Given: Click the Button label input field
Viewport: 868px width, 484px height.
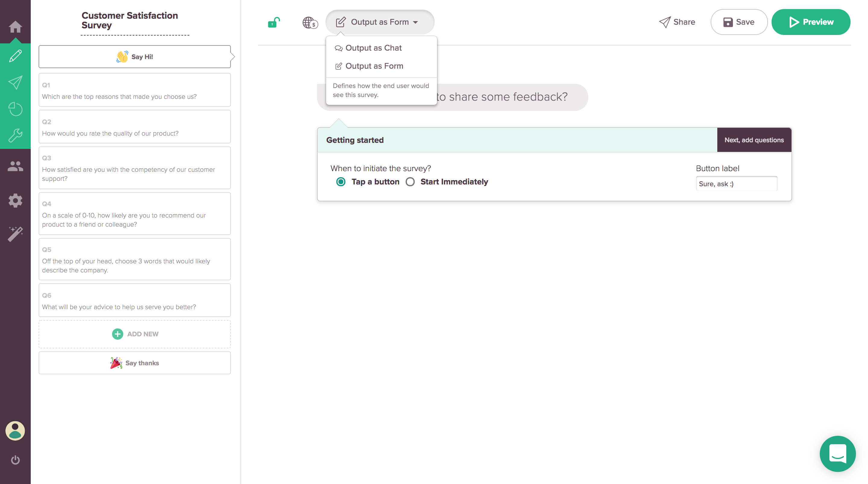Looking at the screenshot, I should click(736, 184).
